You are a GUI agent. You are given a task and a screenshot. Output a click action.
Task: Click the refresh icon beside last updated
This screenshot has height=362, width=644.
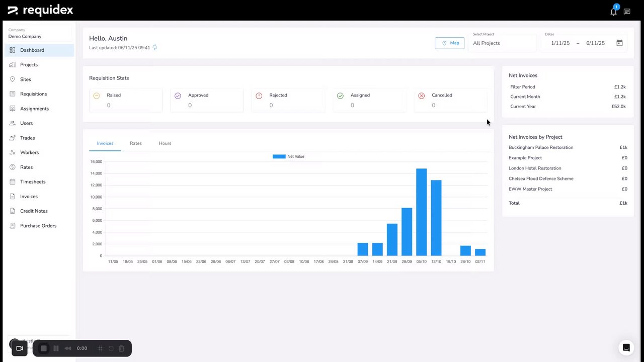coord(155,47)
